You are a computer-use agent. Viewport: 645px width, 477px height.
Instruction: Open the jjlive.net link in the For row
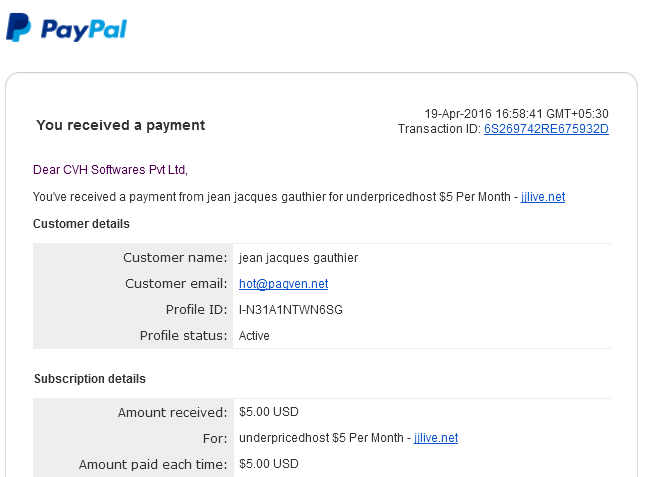[x=436, y=438]
